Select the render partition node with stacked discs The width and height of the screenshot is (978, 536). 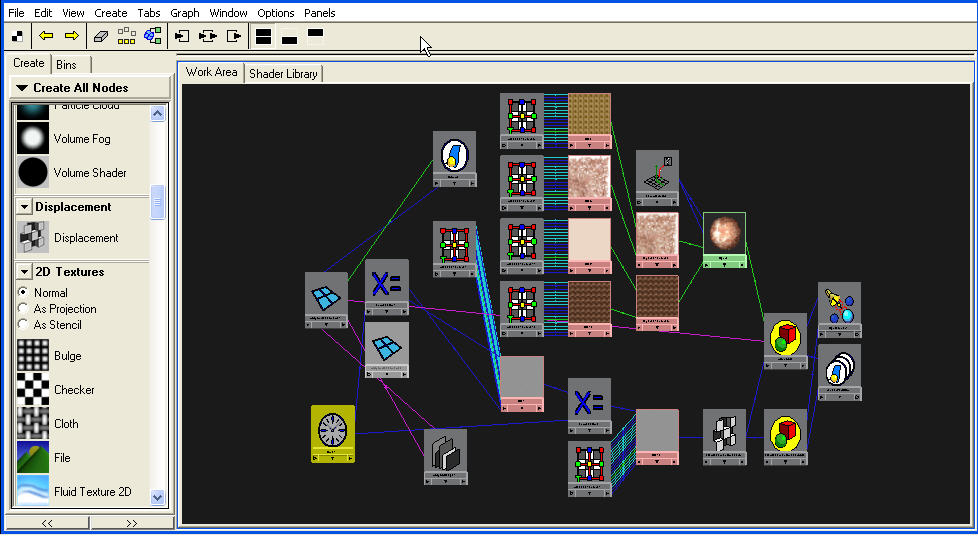840,372
